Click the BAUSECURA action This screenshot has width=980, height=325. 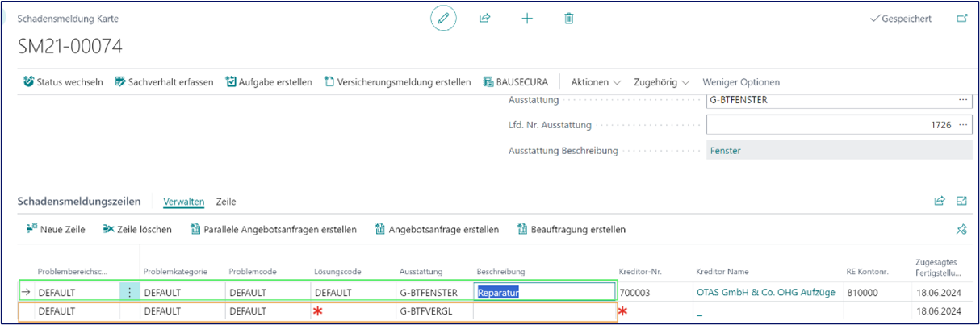coord(516,82)
